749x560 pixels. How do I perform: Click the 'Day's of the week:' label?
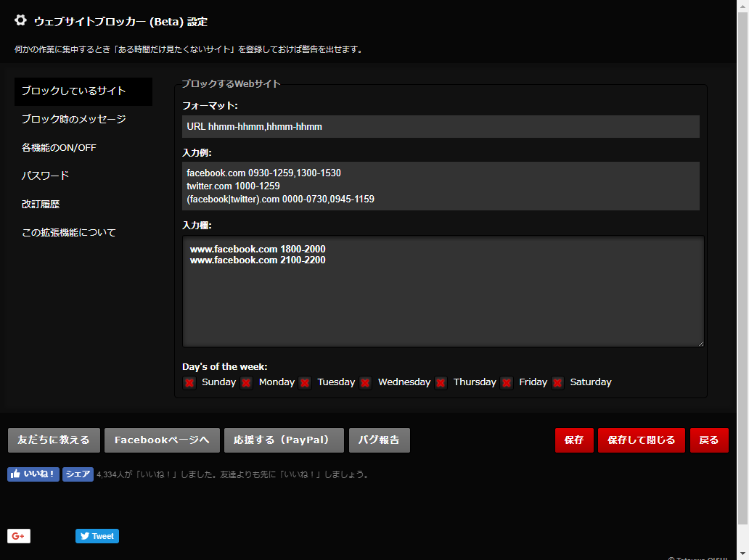224,366
